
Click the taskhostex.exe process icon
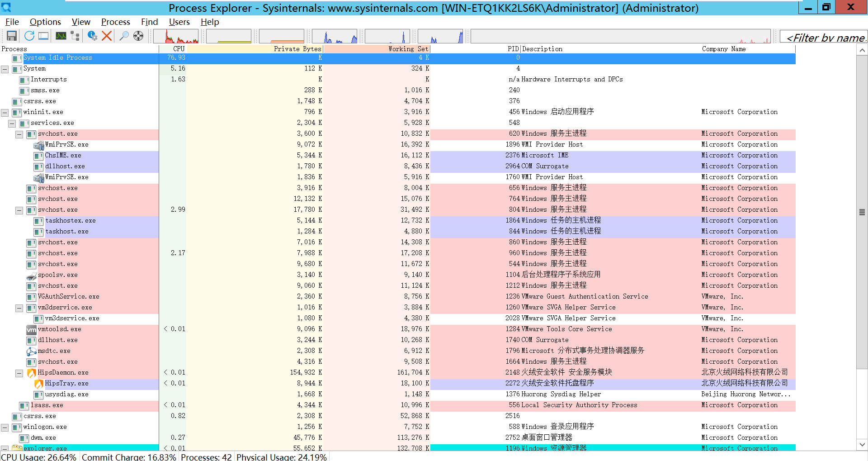pos(39,221)
